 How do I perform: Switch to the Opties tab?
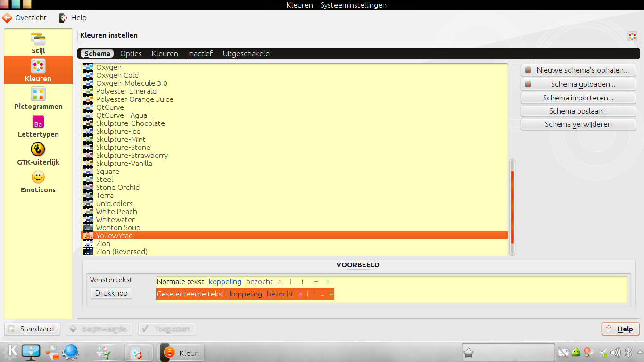(131, 54)
